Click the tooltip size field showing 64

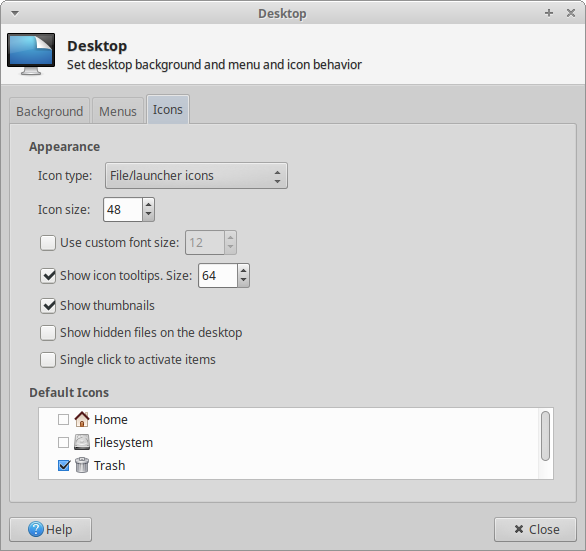[x=218, y=276]
